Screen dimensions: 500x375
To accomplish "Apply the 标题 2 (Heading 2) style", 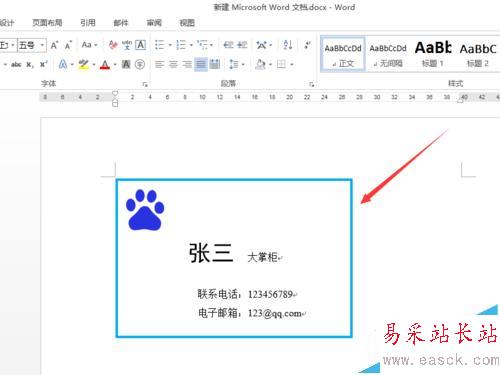I will click(x=478, y=54).
